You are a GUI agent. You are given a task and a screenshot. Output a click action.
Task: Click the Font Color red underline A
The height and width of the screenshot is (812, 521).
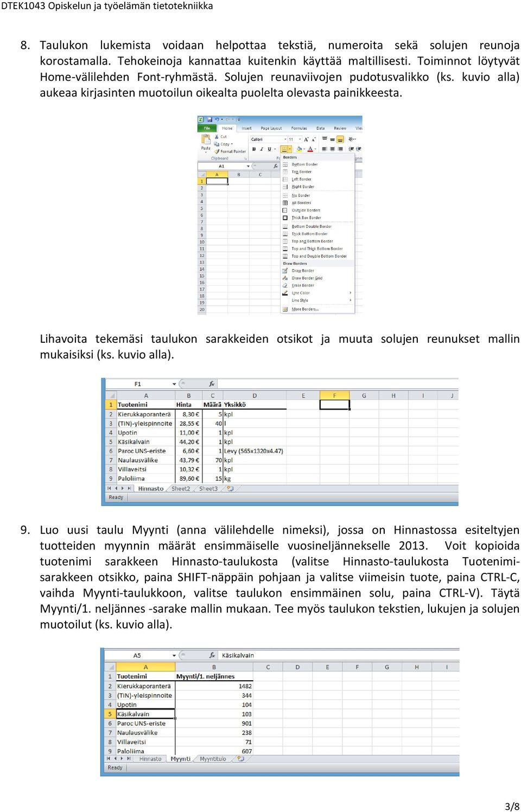tap(310, 149)
